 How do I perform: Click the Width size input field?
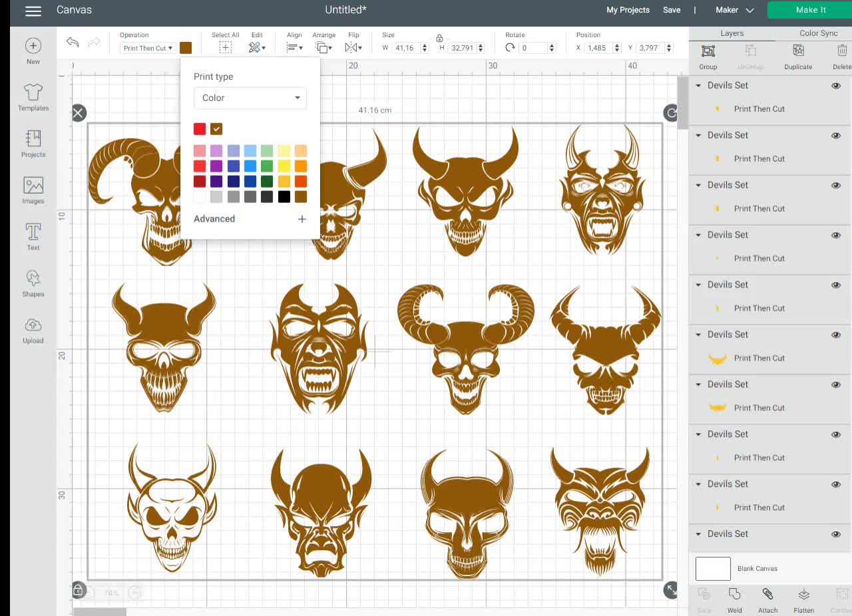tap(405, 48)
